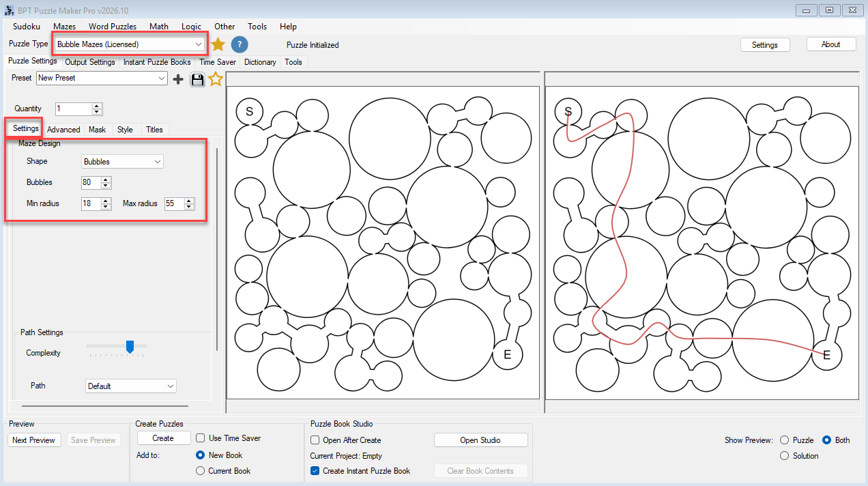Open the Math menu
Screen dimensions: 868x486
coord(159,27)
